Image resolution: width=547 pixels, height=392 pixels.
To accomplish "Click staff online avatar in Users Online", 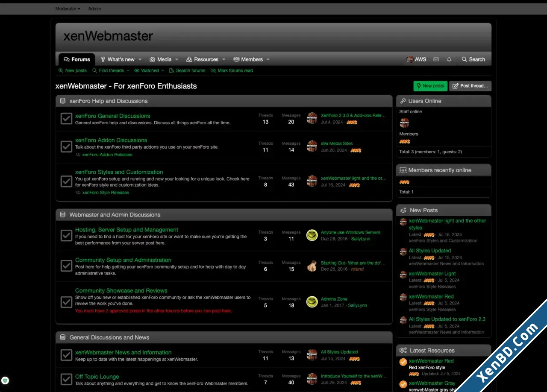I will 404,123.
